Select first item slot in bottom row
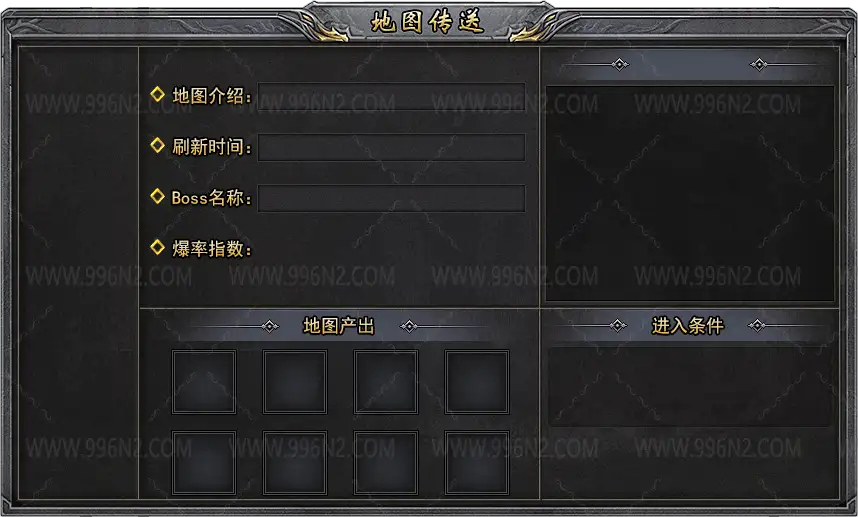The image size is (858, 517). click(204, 463)
